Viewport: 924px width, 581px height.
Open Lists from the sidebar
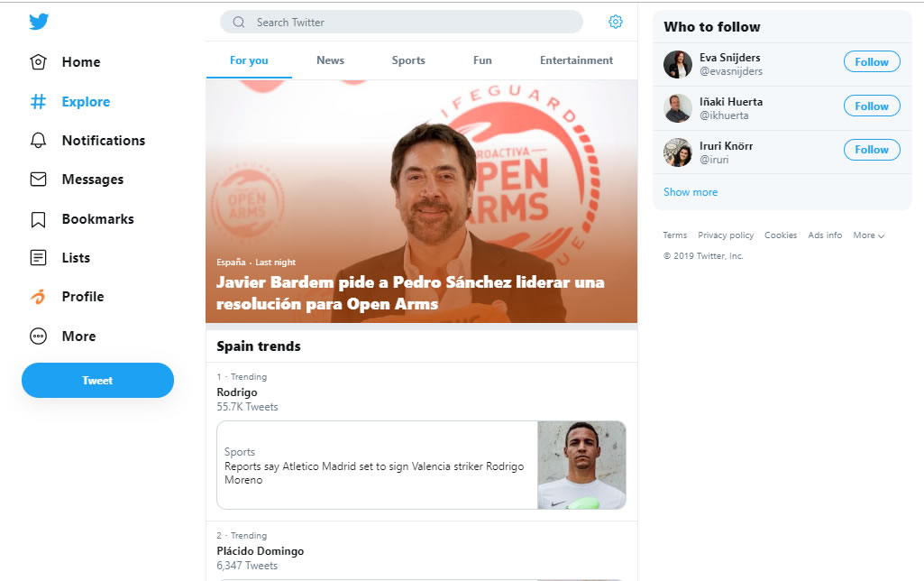pos(40,257)
